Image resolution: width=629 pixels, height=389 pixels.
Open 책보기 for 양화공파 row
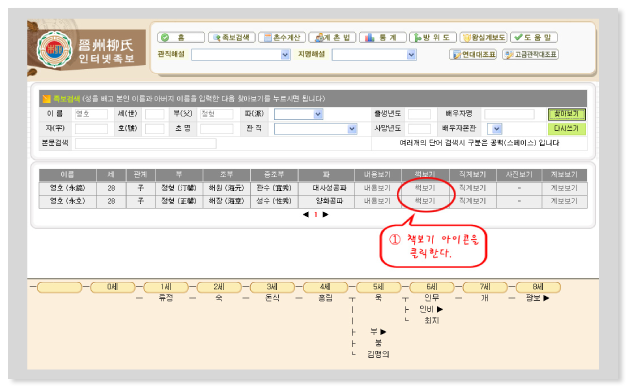click(425, 201)
